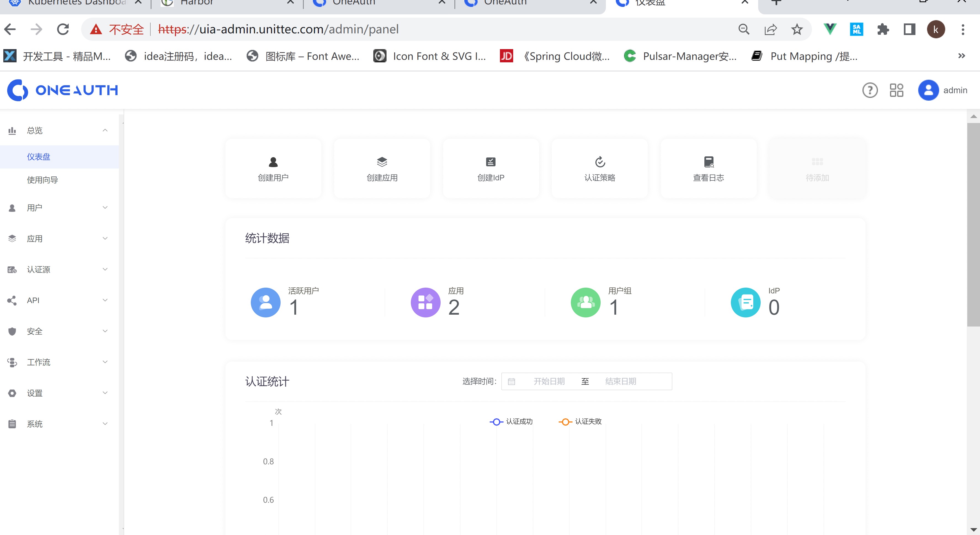Click the OneAuth logo
The width and height of the screenshot is (980, 535).
click(x=63, y=90)
